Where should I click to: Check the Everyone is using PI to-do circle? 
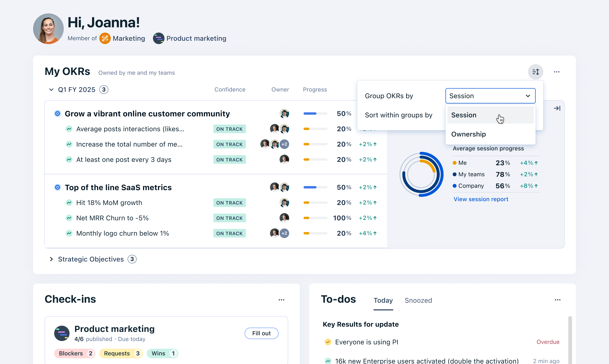328,342
